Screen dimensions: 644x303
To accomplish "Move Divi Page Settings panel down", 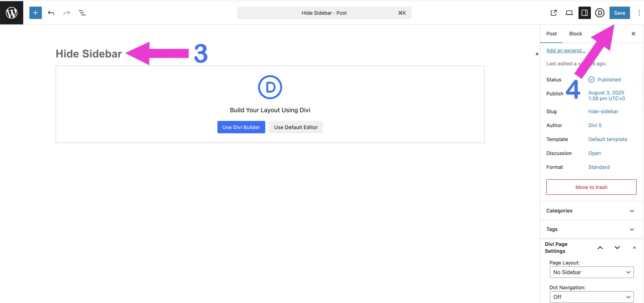I will coord(617,248).
